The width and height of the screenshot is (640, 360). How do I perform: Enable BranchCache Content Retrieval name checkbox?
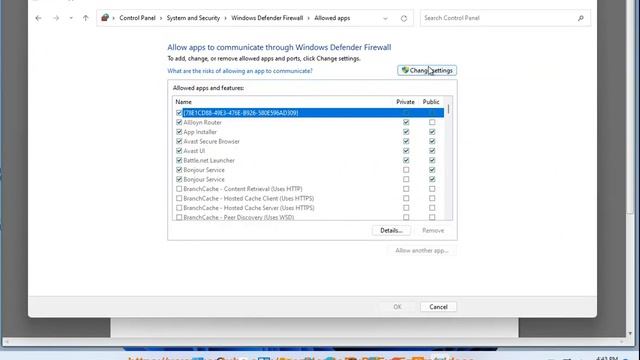[179, 189]
